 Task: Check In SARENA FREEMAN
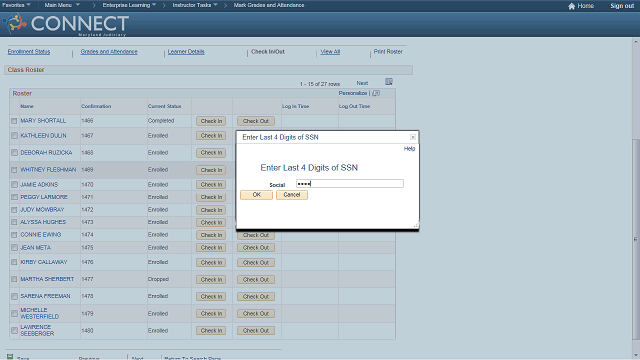pos(211,297)
